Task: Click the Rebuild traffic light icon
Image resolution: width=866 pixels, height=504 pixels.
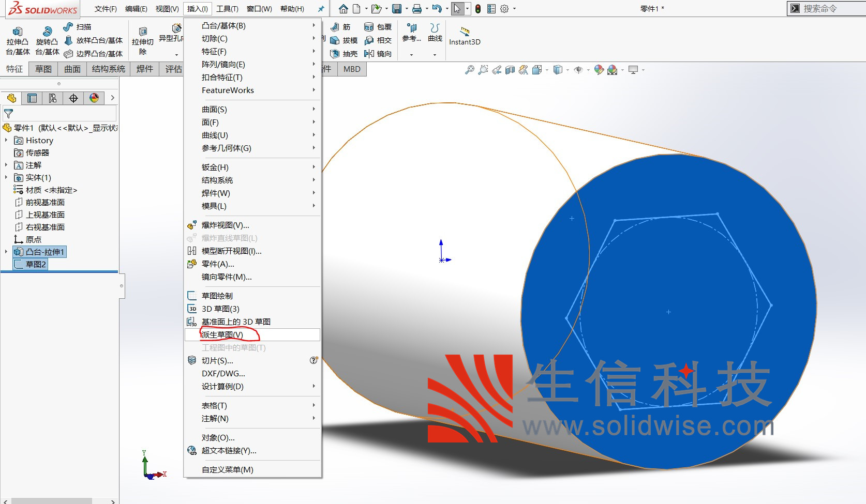Action: 478,9
